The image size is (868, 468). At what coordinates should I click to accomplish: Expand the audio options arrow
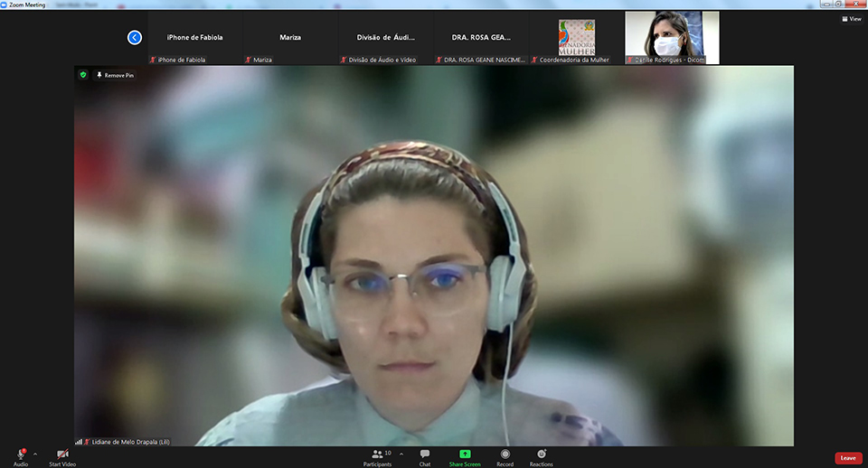(35, 454)
